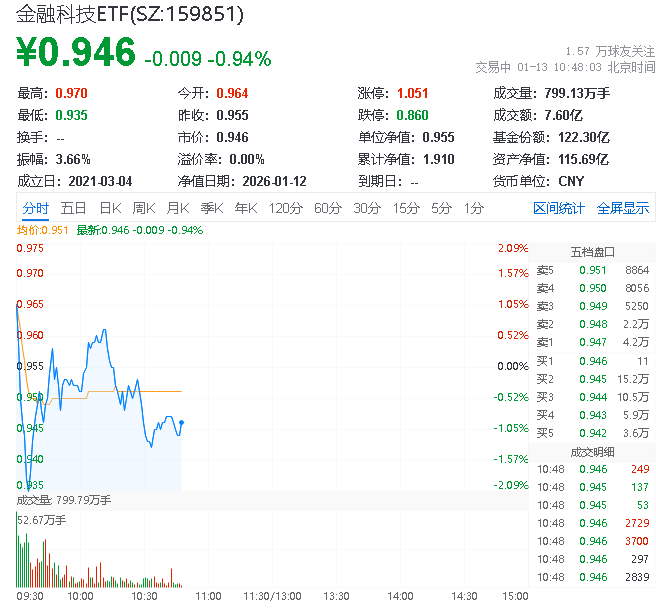656x615 pixels.
Task: Choose the 30分 interval tab
Action: tap(367, 208)
